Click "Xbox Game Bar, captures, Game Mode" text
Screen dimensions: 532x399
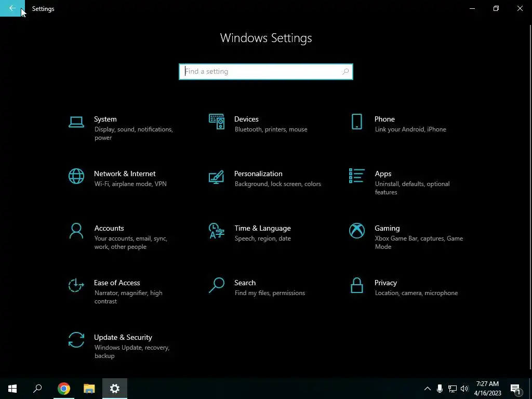[x=419, y=243]
